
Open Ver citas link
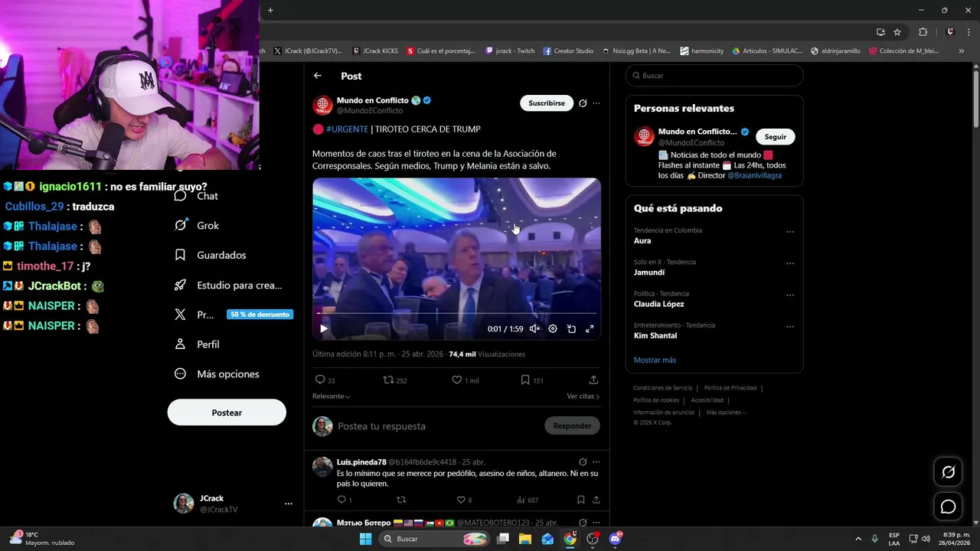click(583, 396)
